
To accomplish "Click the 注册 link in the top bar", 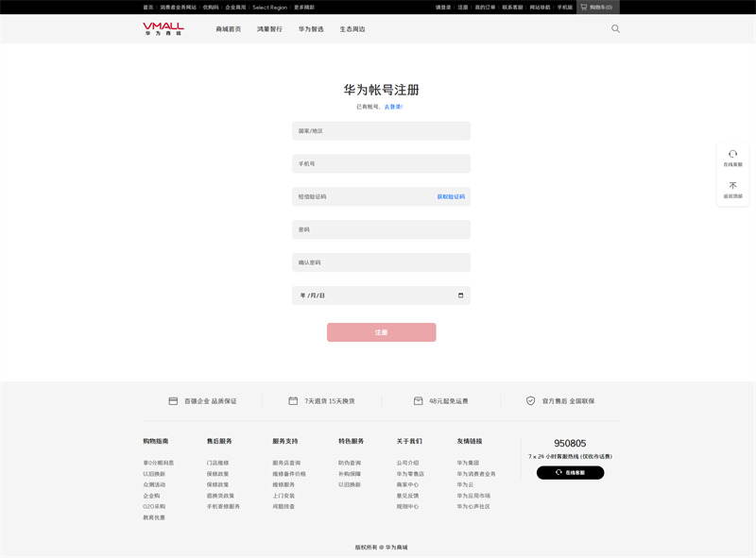I will tap(463, 8).
